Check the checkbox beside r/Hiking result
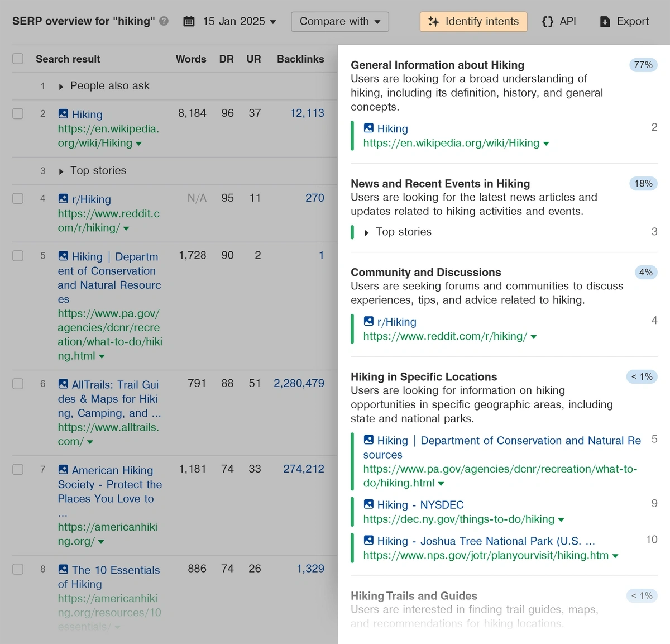This screenshot has height=644, width=670. (17, 198)
